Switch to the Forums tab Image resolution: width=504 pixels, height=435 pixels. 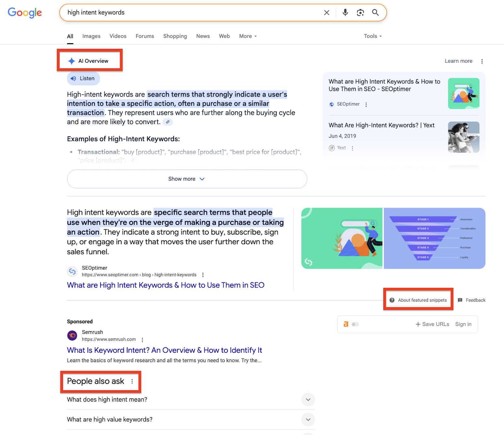click(145, 36)
